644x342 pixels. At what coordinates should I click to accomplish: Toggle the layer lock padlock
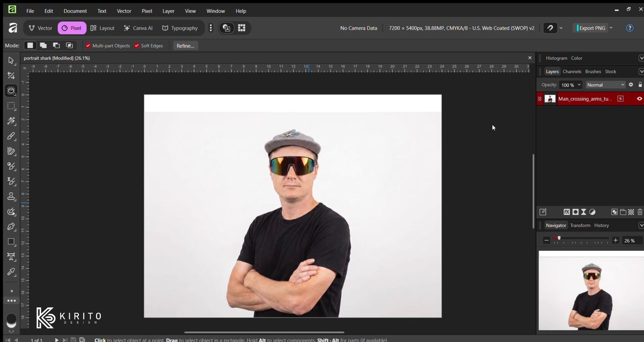(x=640, y=85)
